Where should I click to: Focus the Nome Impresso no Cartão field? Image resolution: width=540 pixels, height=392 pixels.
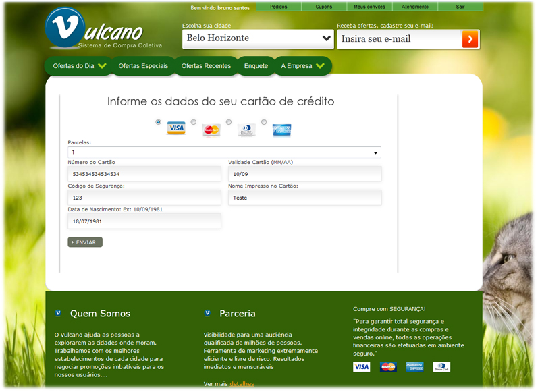pyautogui.click(x=305, y=198)
